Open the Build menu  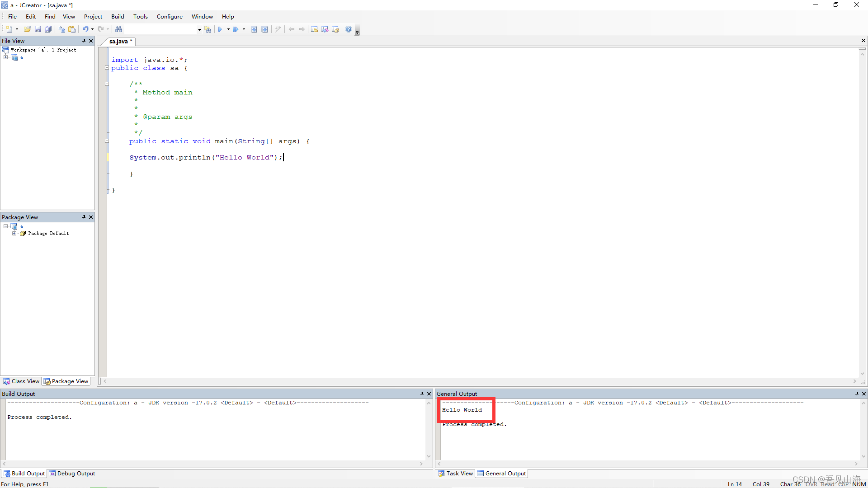(118, 16)
